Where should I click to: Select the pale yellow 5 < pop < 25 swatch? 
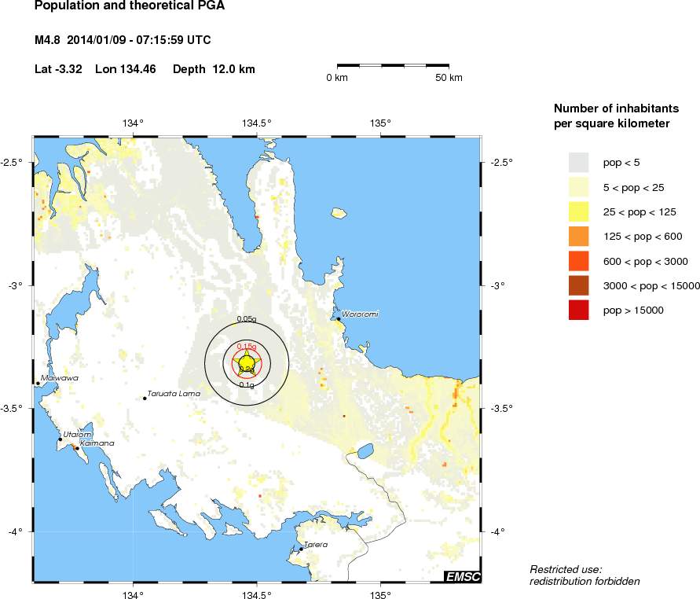click(x=579, y=186)
